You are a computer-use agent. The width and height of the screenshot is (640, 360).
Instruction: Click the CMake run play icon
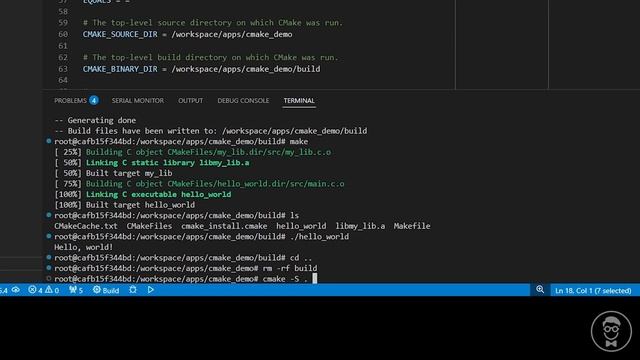151,290
